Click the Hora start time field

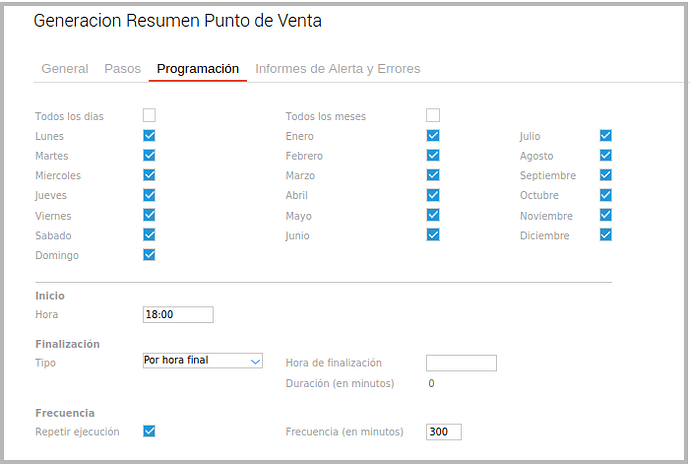[178, 314]
